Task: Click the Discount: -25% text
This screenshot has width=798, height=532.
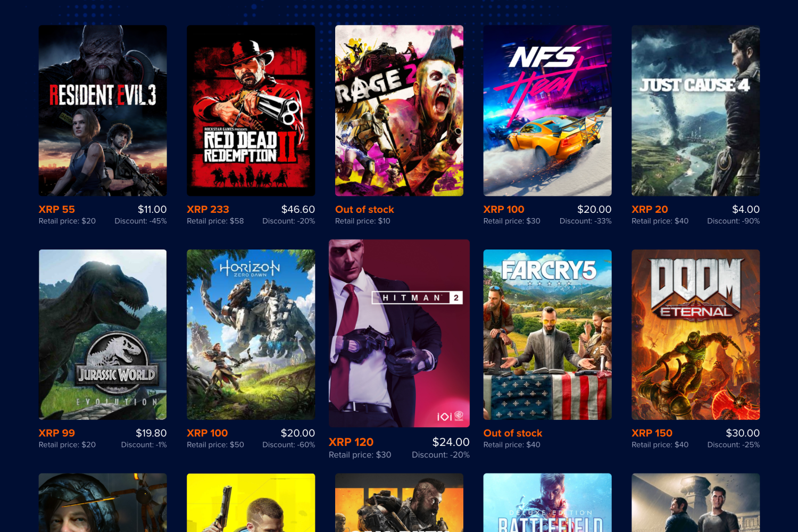Action: tap(734, 445)
